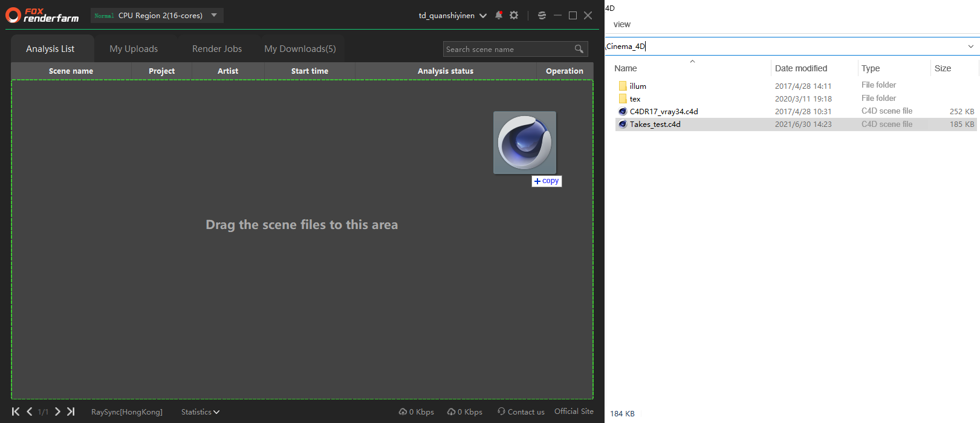
Task: Click the Artist column header
Action: (x=228, y=71)
